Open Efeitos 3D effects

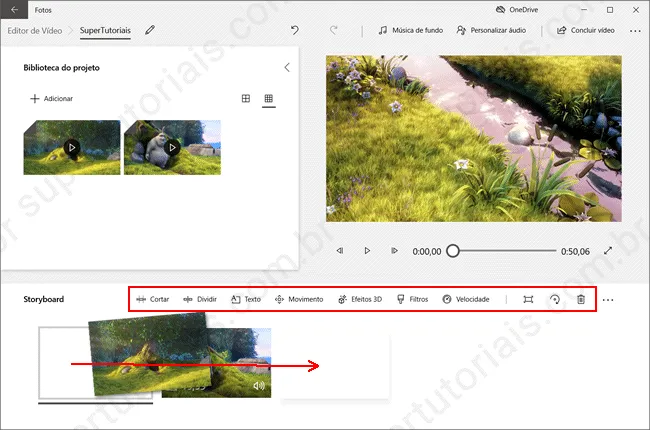pos(360,299)
